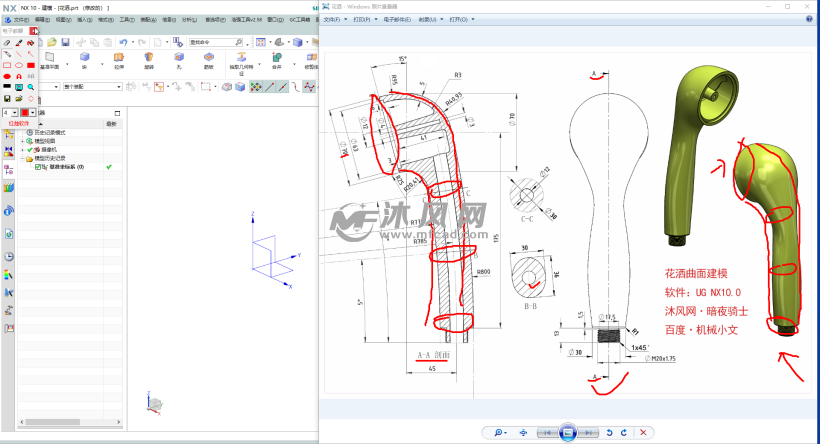Open the pen width dropdown showing 4
The image size is (820, 444).
(10, 112)
